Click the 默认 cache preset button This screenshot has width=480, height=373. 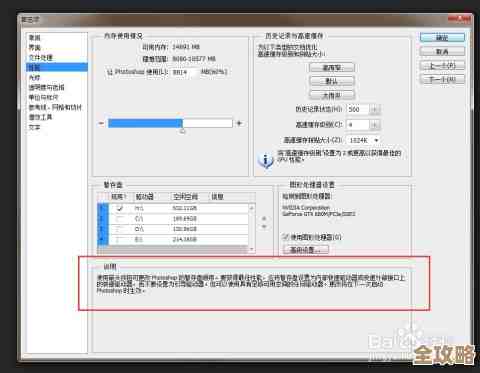[332, 81]
